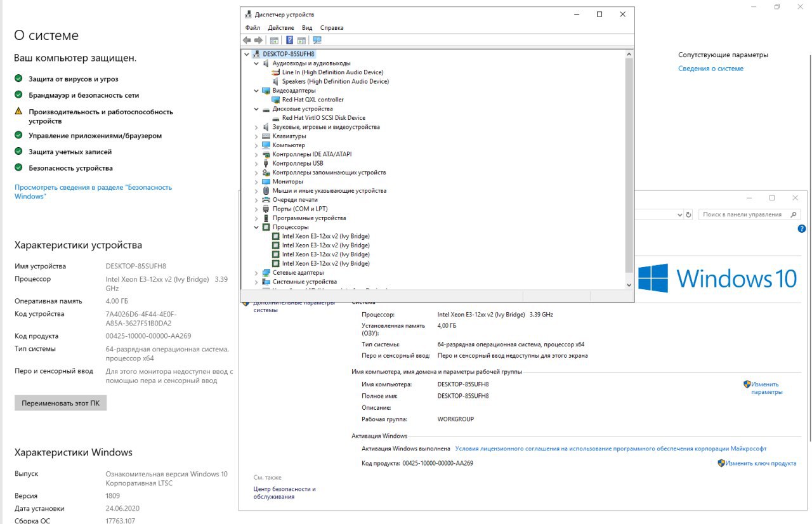Click the 17763.107 build number

coord(120,521)
